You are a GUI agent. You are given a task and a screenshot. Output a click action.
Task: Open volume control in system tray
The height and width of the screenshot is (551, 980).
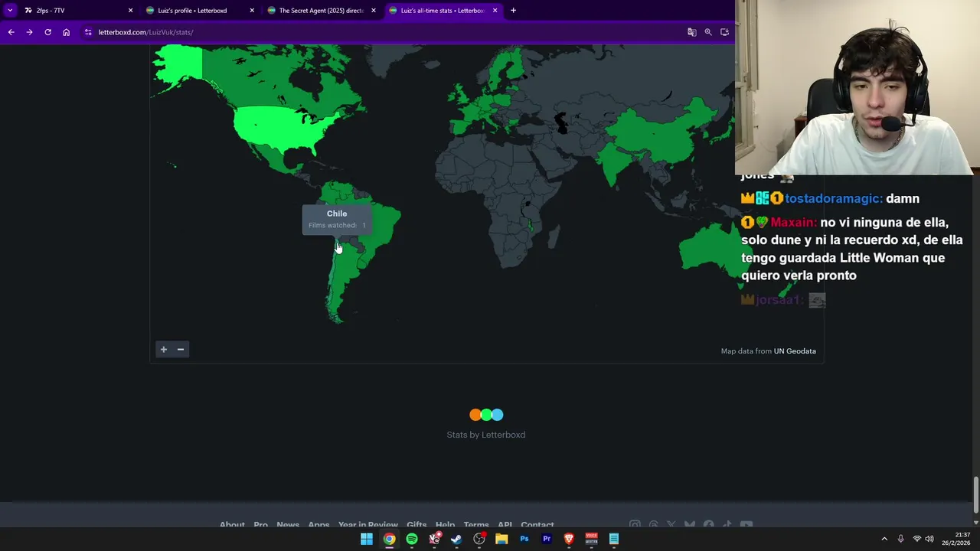(x=929, y=539)
